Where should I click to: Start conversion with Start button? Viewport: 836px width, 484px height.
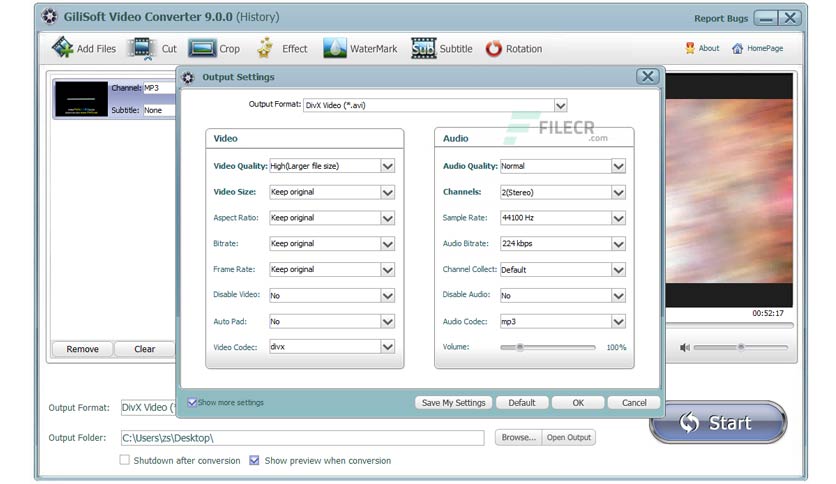tap(718, 422)
